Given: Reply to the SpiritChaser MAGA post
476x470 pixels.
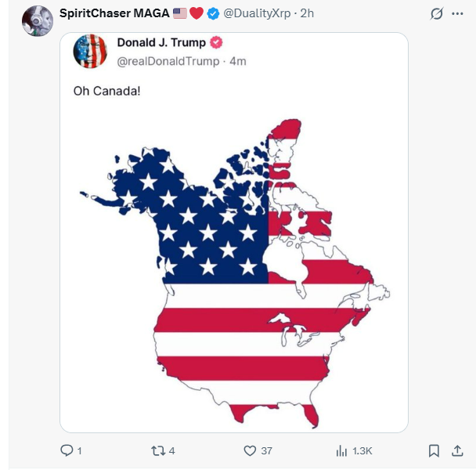Looking at the screenshot, I should 66,450.
